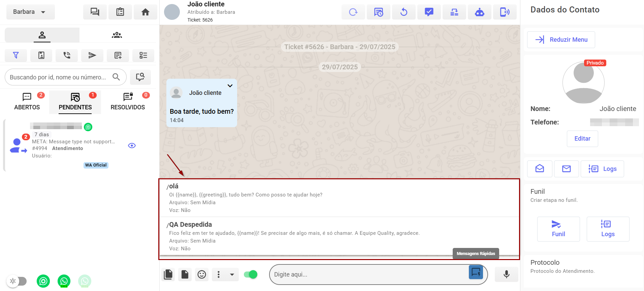Screen dimensions: 644x291
Task: Click the transfer ticket icon in header
Action: pos(454,12)
